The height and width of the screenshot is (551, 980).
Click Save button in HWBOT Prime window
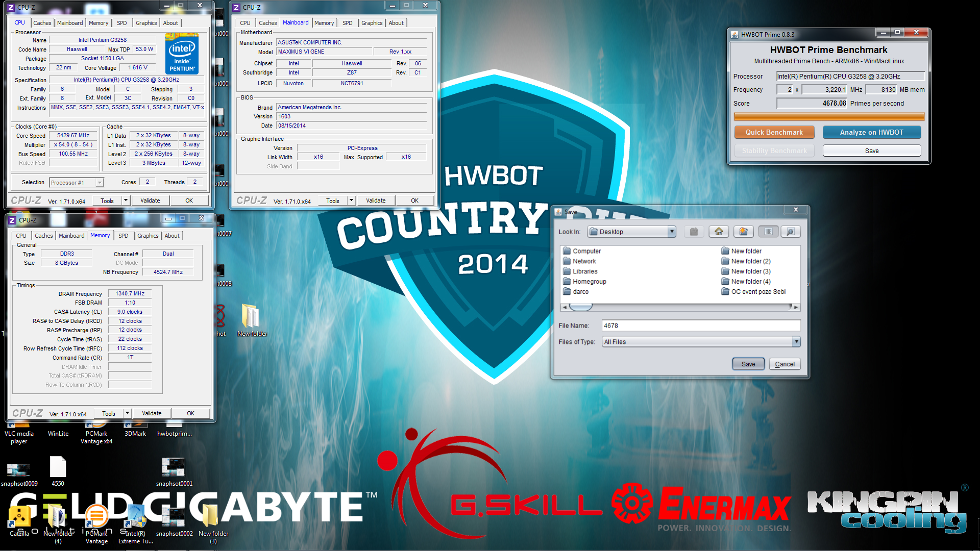tap(872, 151)
